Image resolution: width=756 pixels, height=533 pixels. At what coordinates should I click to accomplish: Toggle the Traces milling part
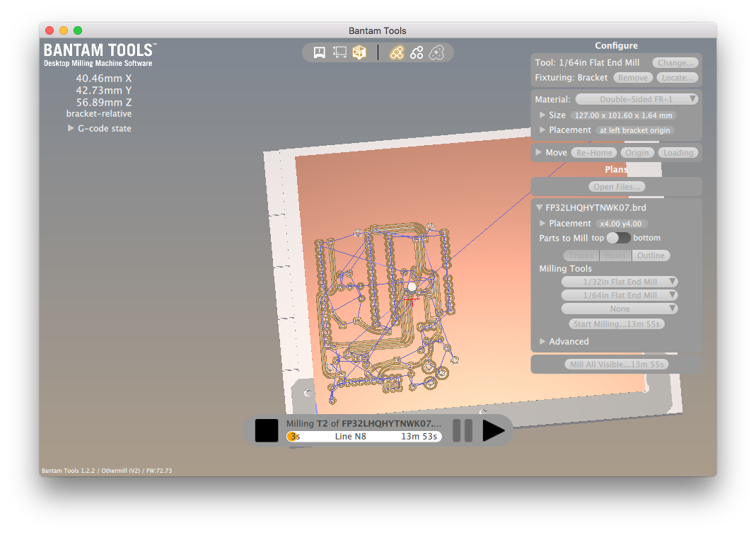click(581, 256)
